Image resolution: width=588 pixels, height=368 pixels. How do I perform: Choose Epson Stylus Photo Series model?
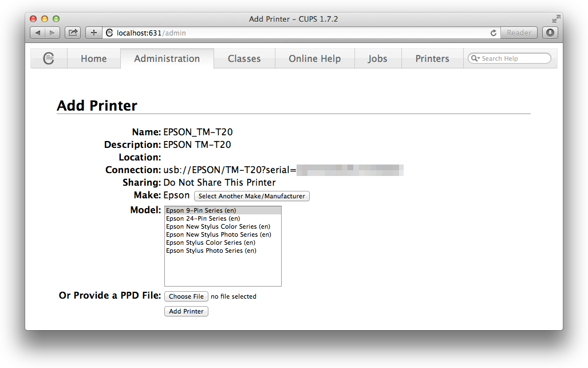pyautogui.click(x=211, y=250)
